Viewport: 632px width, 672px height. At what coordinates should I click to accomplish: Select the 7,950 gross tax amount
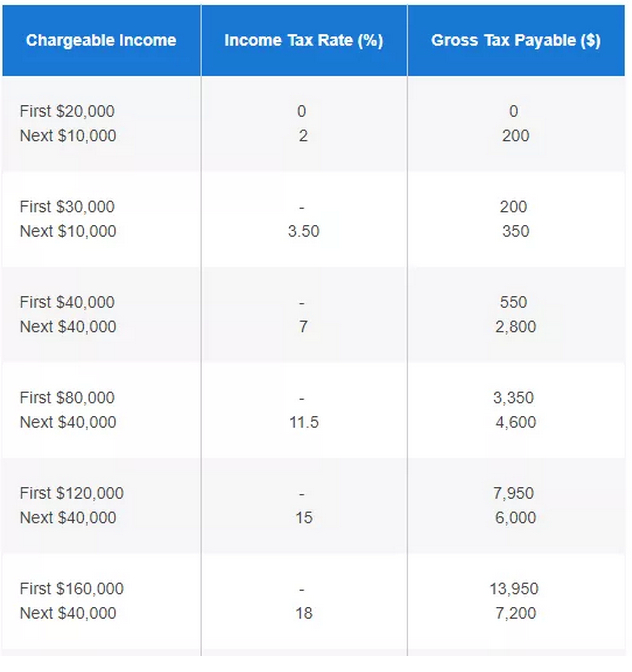click(515, 493)
